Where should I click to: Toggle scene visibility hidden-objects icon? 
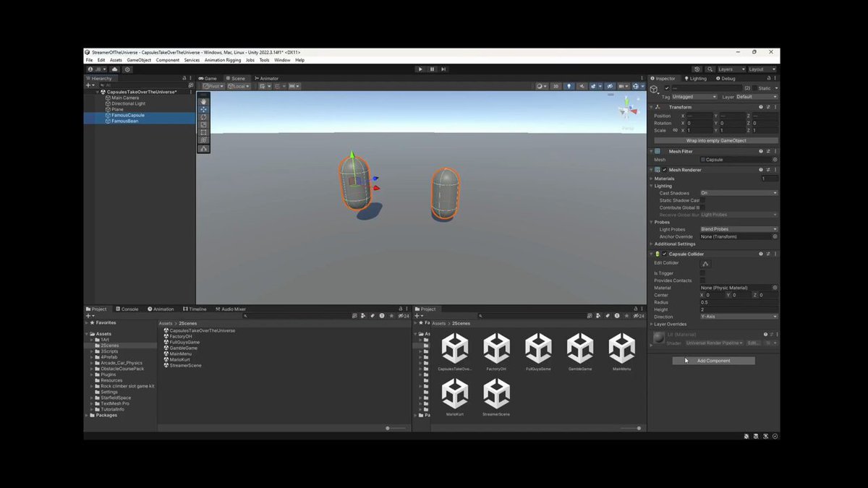coord(610,86)
